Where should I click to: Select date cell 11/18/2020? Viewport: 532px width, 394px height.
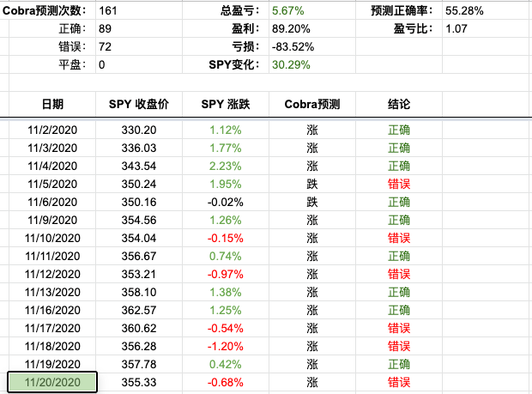[52, 346]
